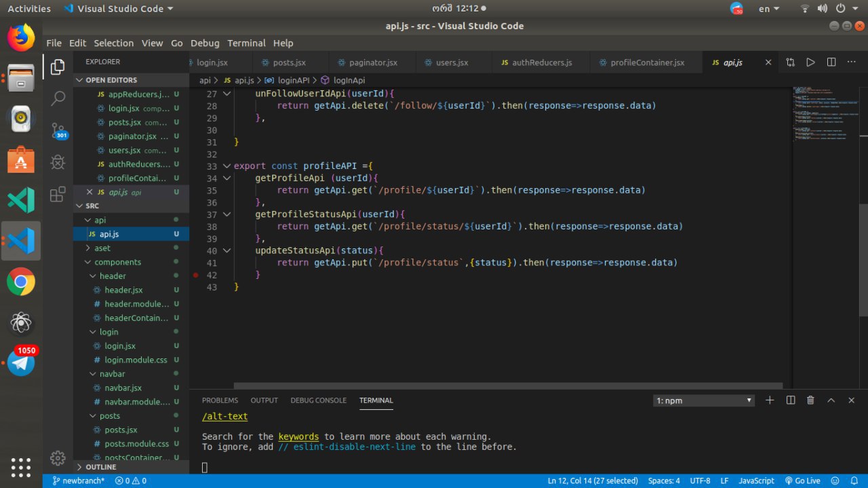The image size is (868, 488).
Task: Open Source Control view with 301 badge
Action: click(x=58, y=130)
